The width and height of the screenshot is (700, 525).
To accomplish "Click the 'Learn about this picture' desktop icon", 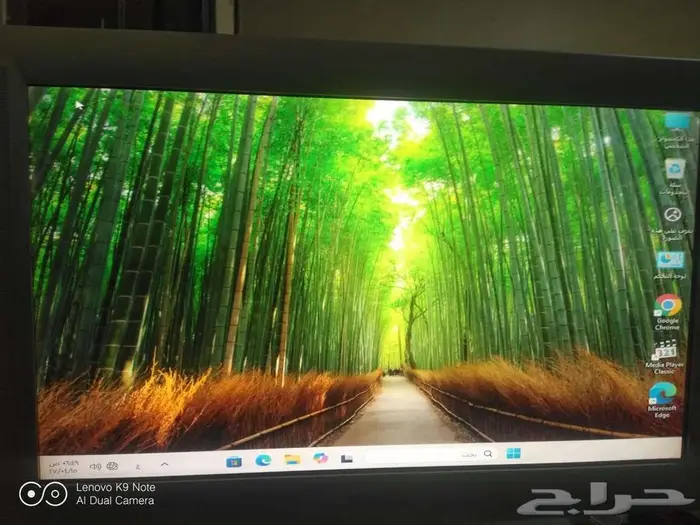I will 673,214.
